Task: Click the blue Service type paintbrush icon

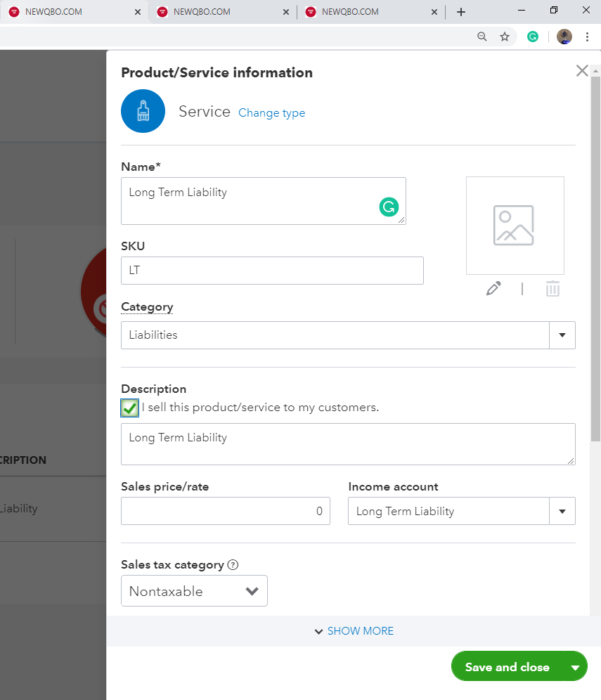Action: 143,111
